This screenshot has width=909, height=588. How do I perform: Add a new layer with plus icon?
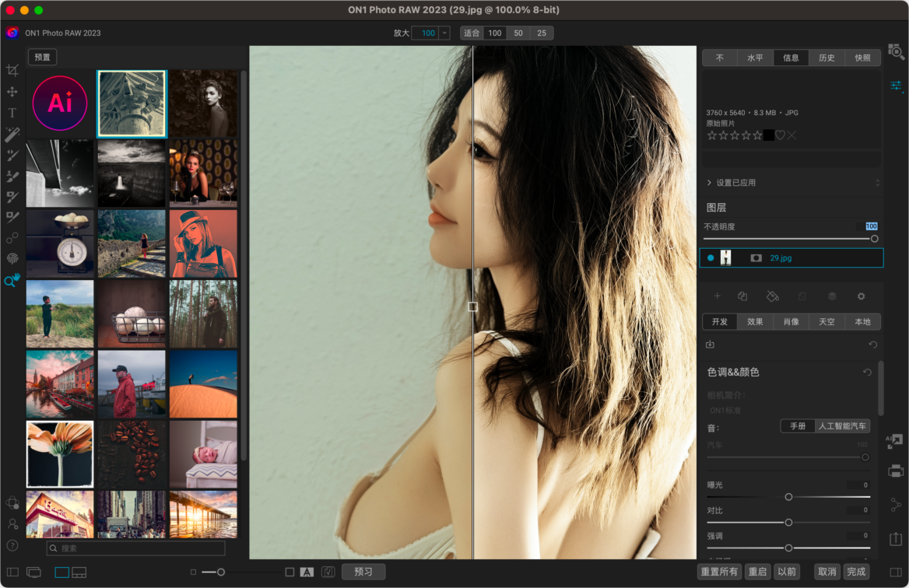click(x=717, y=296)
